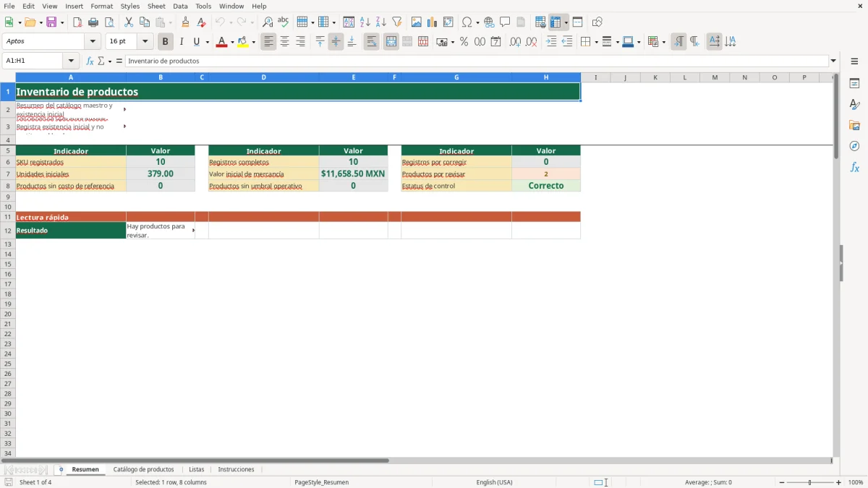Toggle Align Left
Screen dimensions: 868x488
[x=268, y=42]
